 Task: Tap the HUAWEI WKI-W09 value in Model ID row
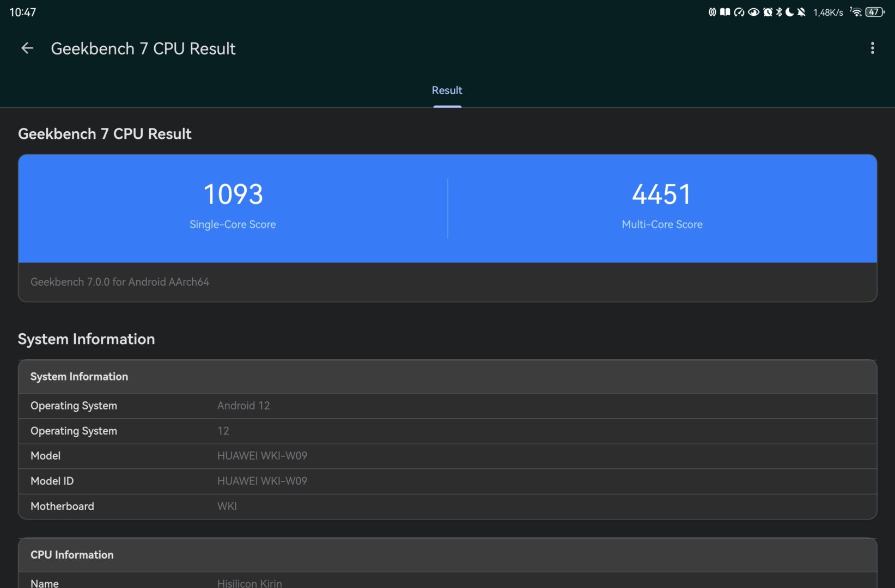pyautogui.click(x=262, y=481)
